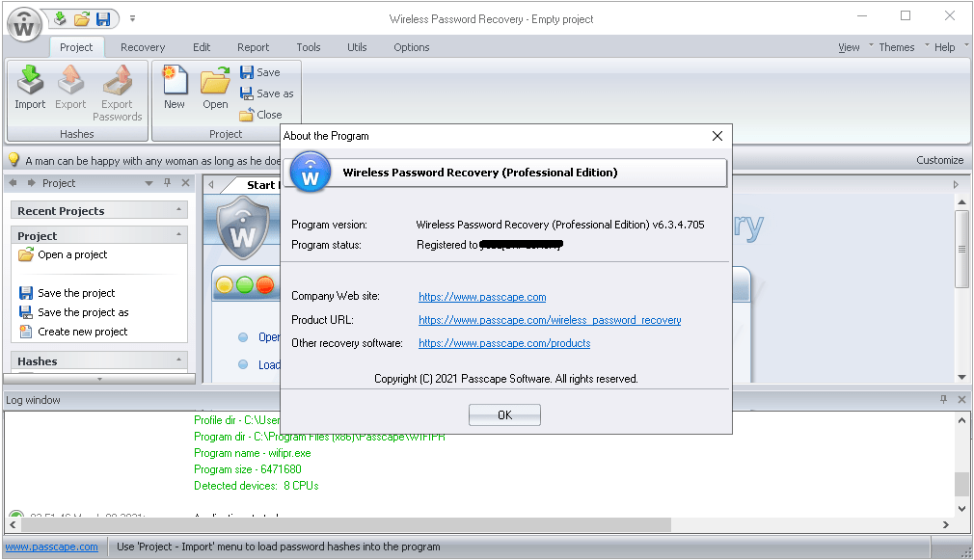
Task: Click Create new project in side pane
Action: click(x=73, y=332)
